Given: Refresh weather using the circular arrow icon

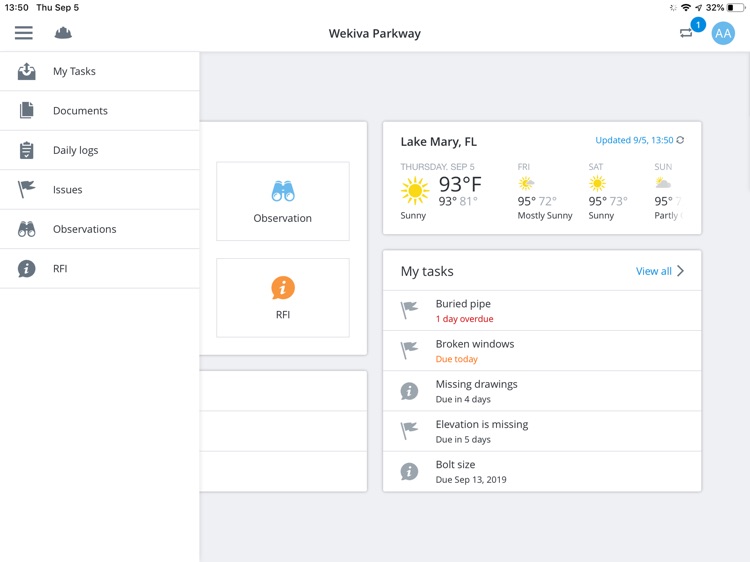Looking at the screenshot, I should tap(680, 140).
